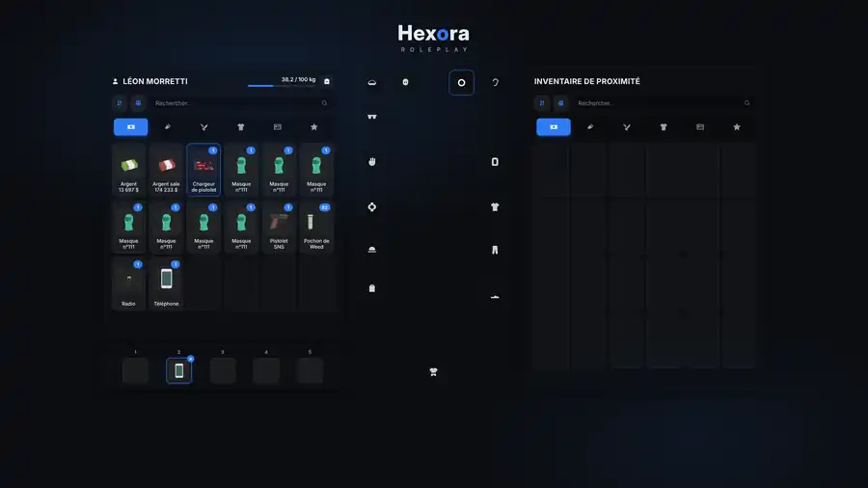Switch to weapons tab in proximity inventory
The width and height of the screenshot is (868, 488).
point(590,127)
